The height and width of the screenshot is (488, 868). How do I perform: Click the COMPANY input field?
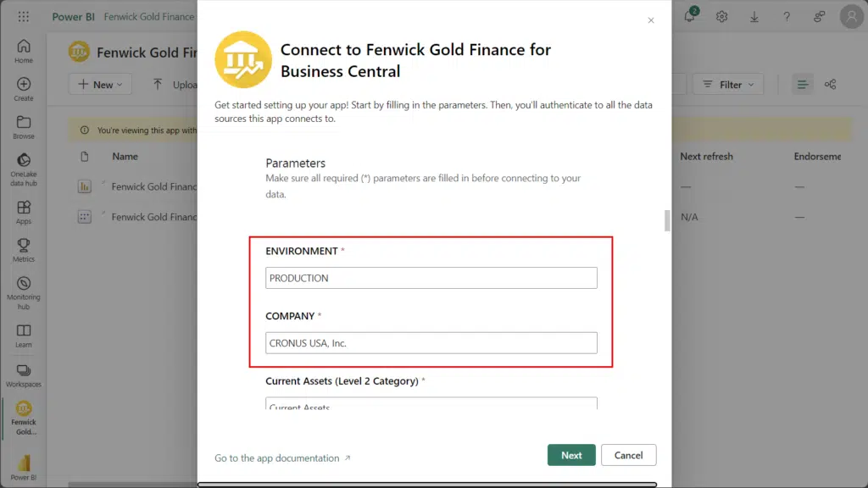click(431, 343)
